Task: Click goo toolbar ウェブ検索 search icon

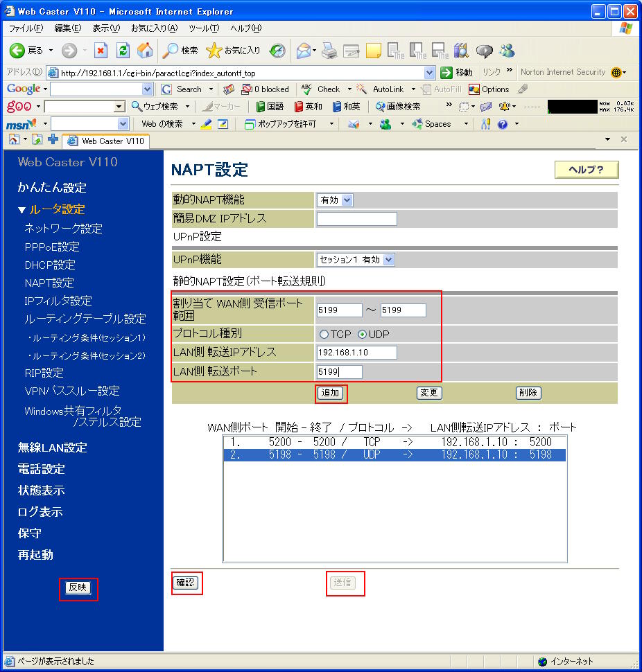Action: click(137, 106)
